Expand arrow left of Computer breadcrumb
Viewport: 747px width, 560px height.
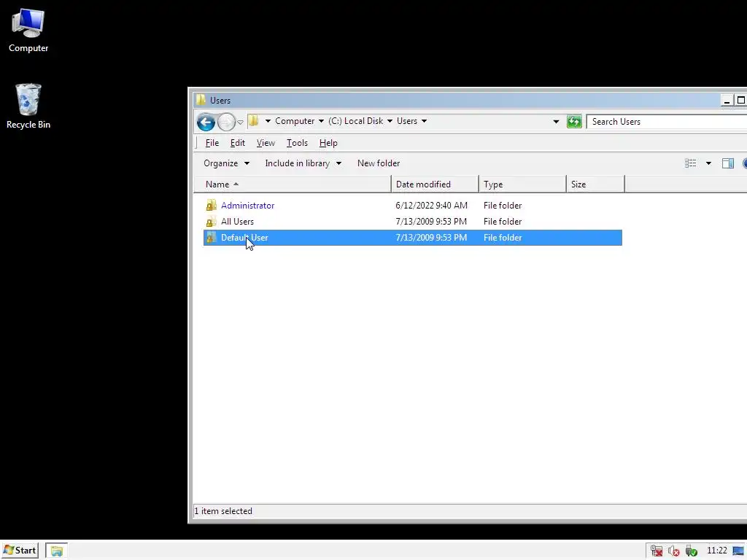tap(268, 121)
